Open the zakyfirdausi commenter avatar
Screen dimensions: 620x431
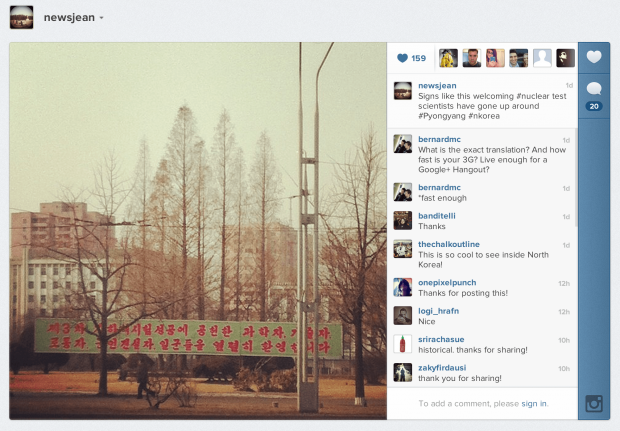click(403, 372)
